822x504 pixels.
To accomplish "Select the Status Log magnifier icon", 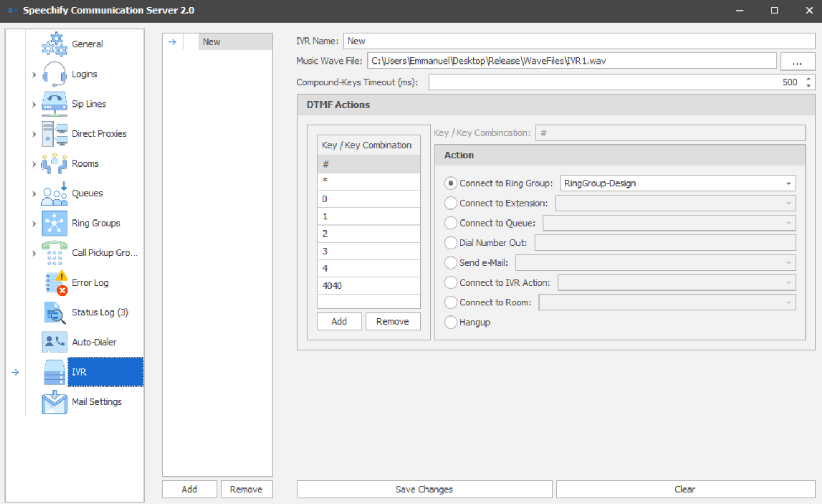I will [x=55, y=312].
